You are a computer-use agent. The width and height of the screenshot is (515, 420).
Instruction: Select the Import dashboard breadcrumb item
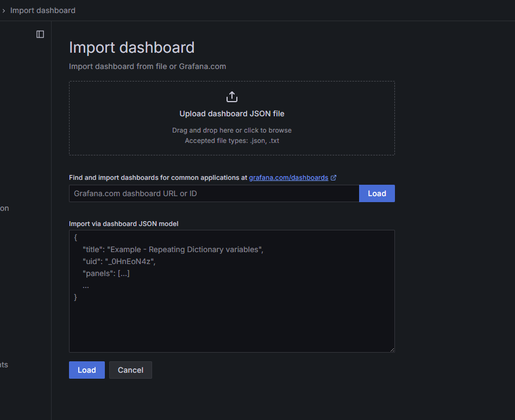pos(43,10)
